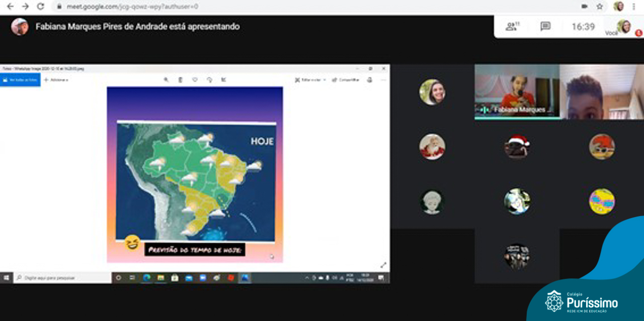
Task: Click the 'Compartilhar' share button
Action: pos(346,80)
